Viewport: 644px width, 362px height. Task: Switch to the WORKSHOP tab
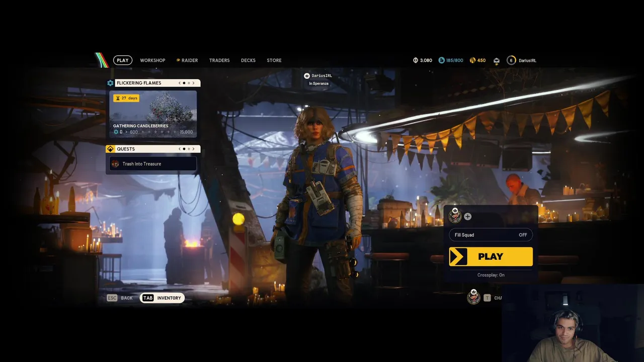click(152, 60)
